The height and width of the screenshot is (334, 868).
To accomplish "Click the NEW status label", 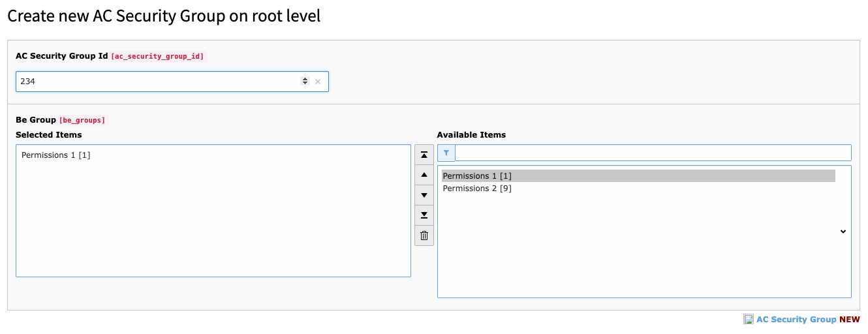I will click(850, 320).
